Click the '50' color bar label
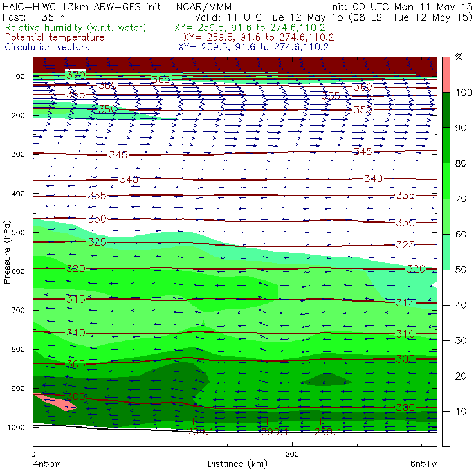 [461, 270]
